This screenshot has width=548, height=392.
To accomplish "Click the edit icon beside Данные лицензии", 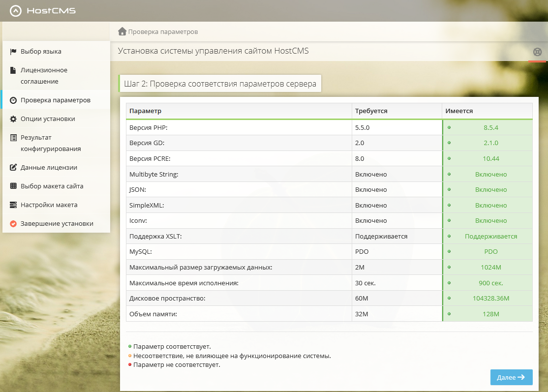I will 13,167.
